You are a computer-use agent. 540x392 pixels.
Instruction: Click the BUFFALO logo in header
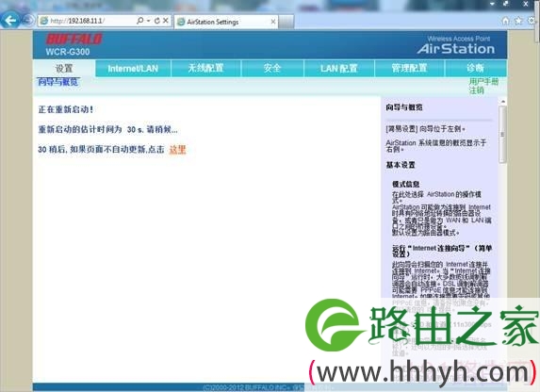74,39
